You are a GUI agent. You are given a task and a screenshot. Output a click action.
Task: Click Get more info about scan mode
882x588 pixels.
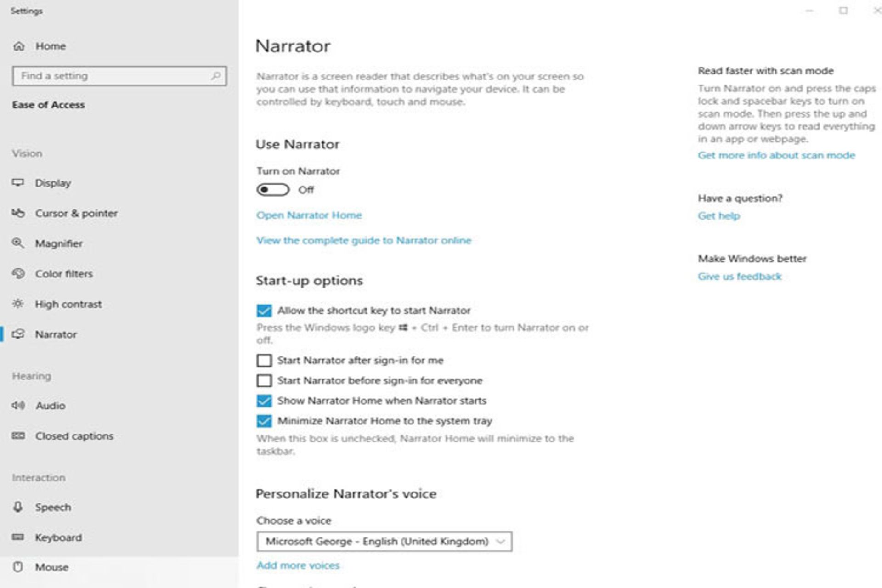[x=776, y=155]
